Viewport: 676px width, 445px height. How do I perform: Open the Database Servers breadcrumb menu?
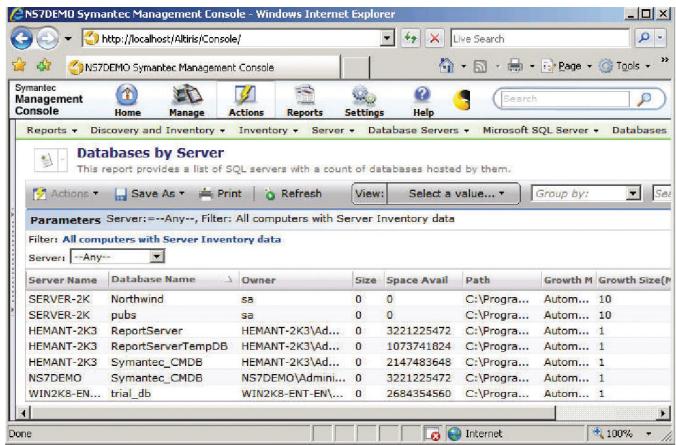click(418, 130)
